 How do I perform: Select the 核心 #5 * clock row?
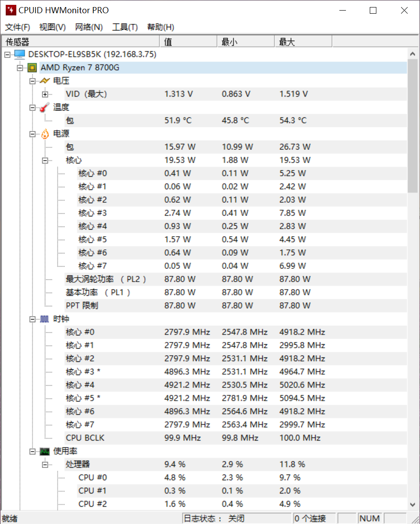(236, 398)
